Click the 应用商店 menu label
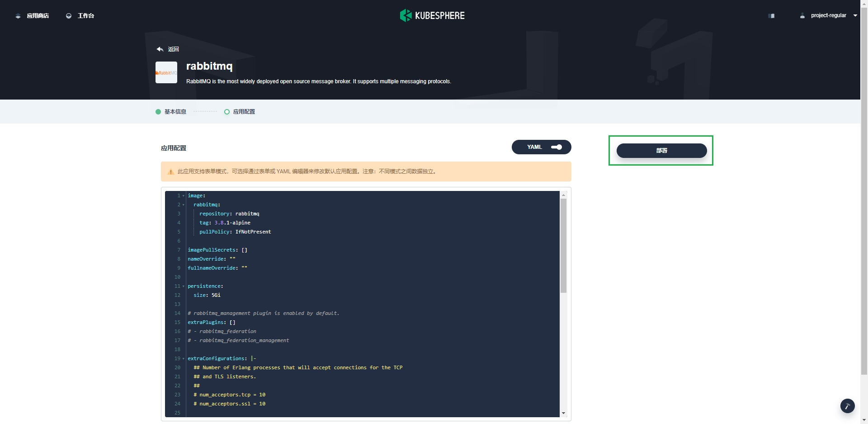 click(x=38, y=16)
